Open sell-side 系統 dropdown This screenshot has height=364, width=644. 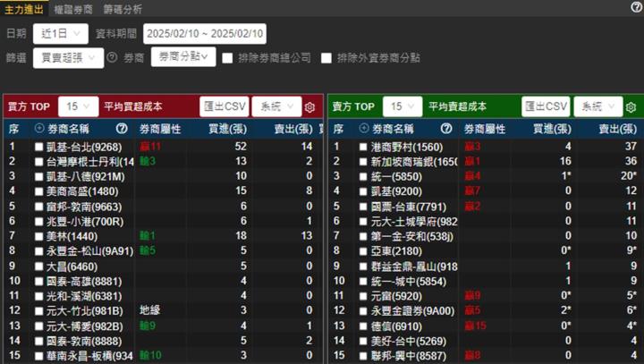(x=598, y=106)
